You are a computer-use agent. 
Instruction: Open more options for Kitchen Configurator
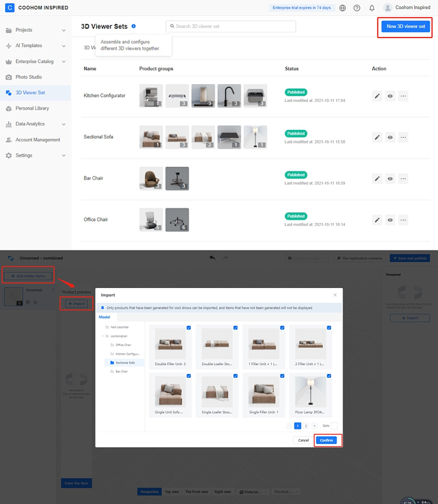pyautogui.click(x=403, y=96)
